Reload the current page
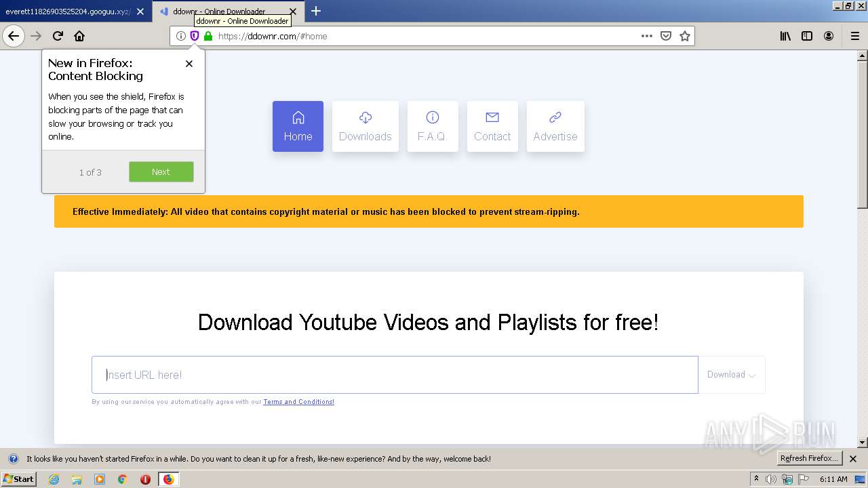Screen dimensions: 868x488 (x=58, y=36)
